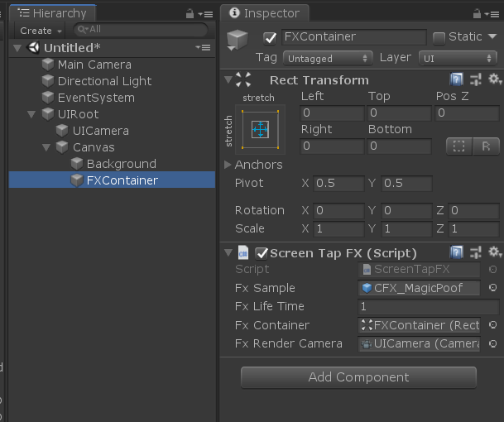504x422 pixels.
Task: Click Rect Transform preset selector icon
Action: (476, 79)
